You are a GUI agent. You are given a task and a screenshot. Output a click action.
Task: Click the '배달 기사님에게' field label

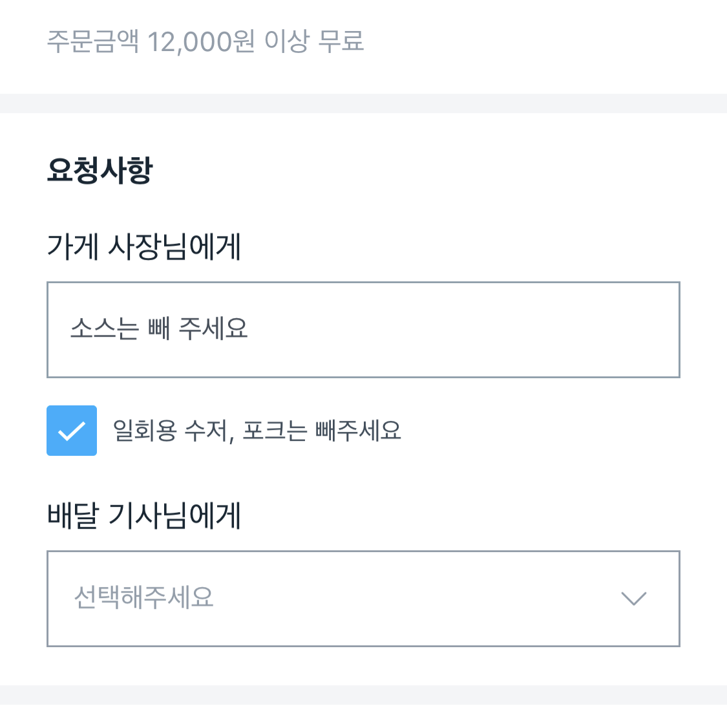click(144, 516)
